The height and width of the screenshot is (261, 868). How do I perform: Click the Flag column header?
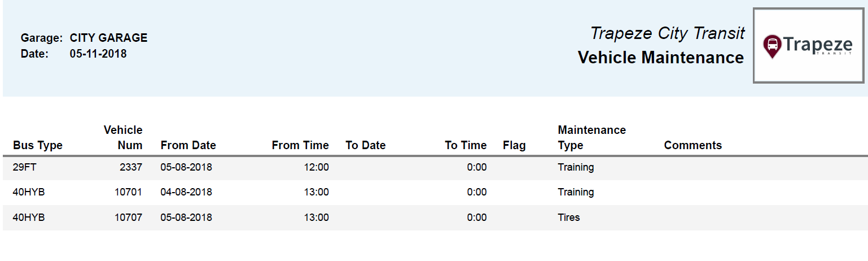pyautogui.click(x=514, y=145)
